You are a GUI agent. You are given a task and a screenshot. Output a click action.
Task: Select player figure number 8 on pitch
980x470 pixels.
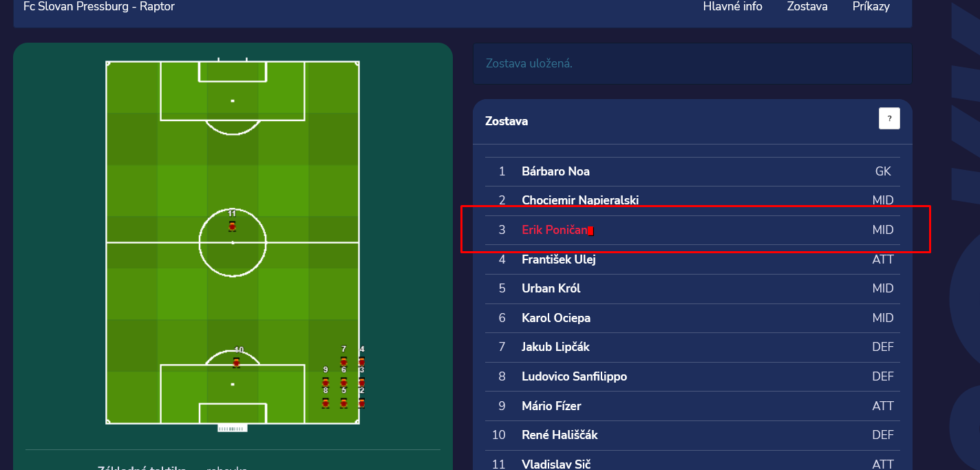[x=326, y=402]
